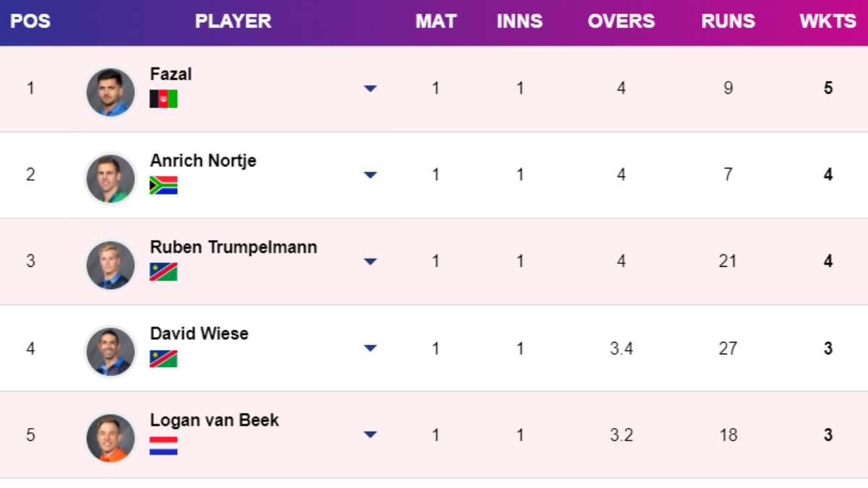Screen dimensions: 868x488
Task: Expand Anrich Nortje's row details arrow
Action: click(370, 175)
